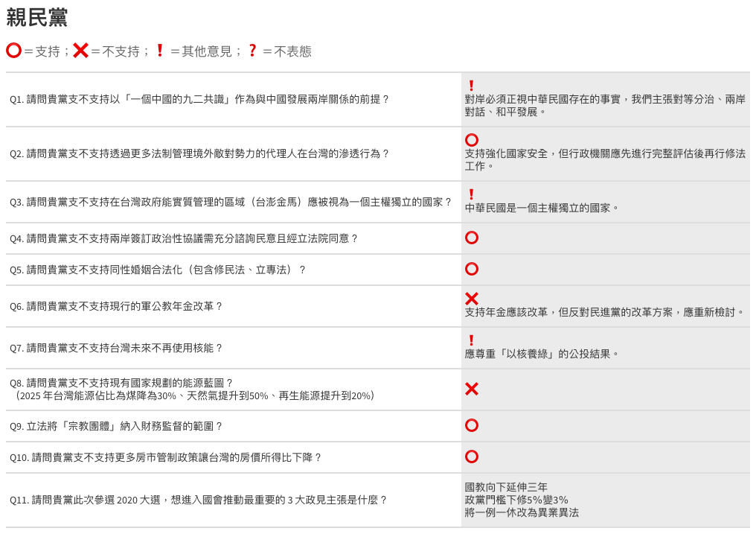Click the legend label '不表態'
This screenshot has width=756, height=534.
pos(292,51)
